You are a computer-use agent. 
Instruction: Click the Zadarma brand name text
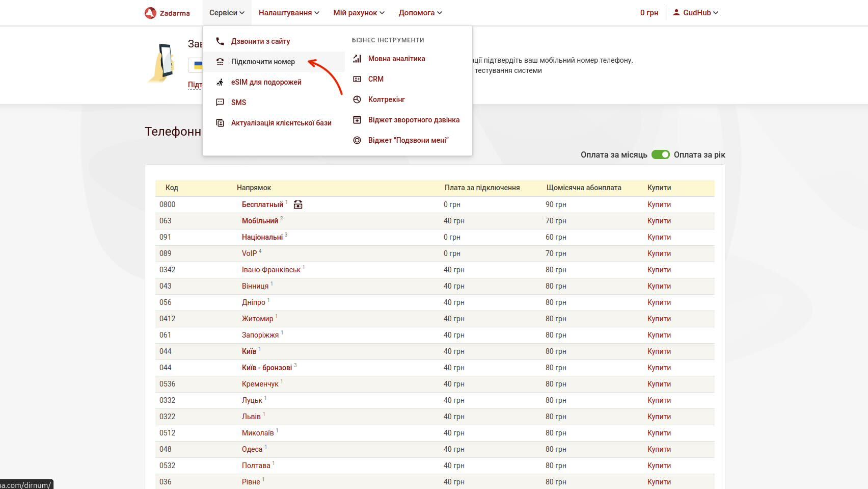tap(175, 13)
